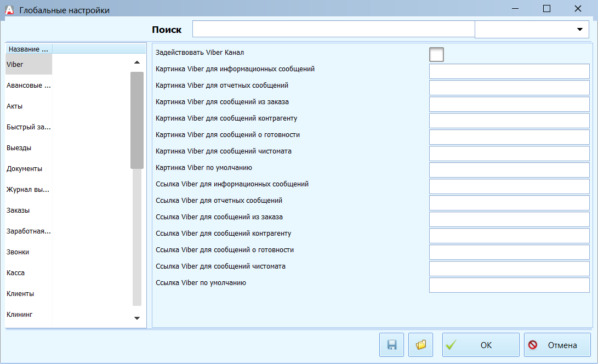Click the category list scrollbar thumb

(x=137, y=120)
